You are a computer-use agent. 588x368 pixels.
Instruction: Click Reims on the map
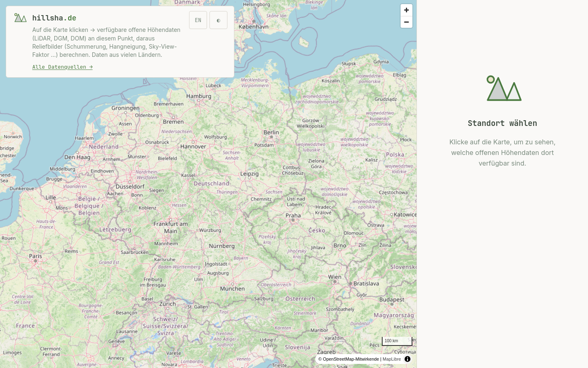coord(71,251)
